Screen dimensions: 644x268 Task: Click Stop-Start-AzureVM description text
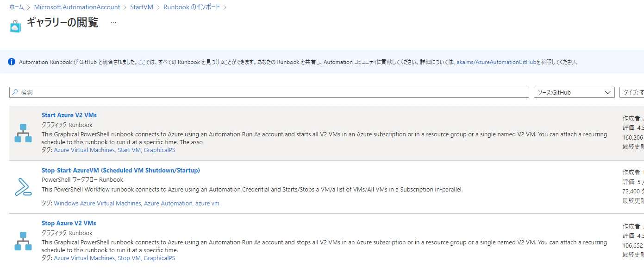[252, 189]
